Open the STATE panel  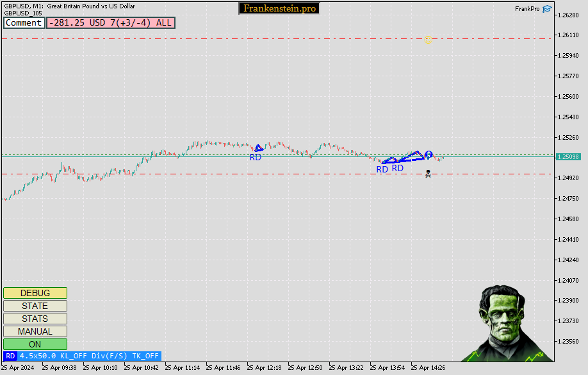[35, 306]
